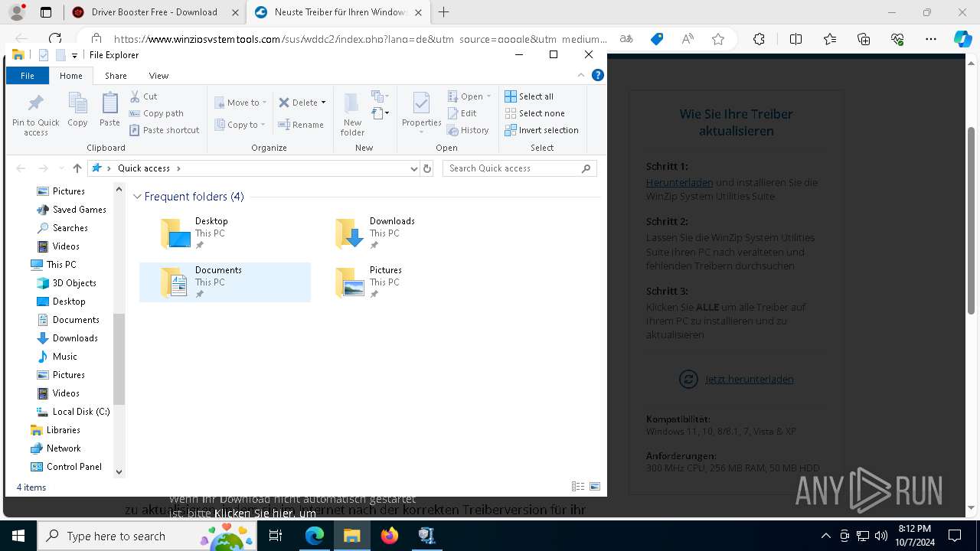Open Copilot icon in Edge toolbar
The width and height of the screenshot is (980, 551).
tap(962, 39)
